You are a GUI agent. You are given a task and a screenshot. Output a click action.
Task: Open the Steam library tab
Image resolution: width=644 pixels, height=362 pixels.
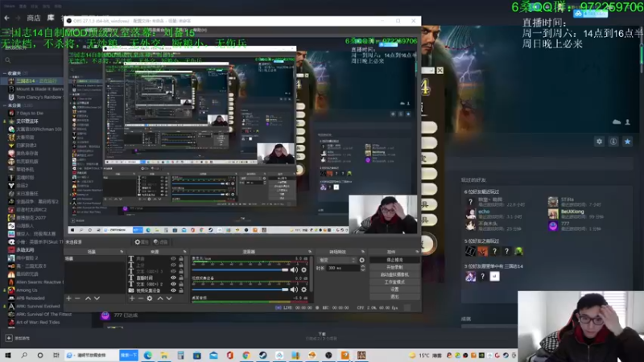[x=51, y=18]
